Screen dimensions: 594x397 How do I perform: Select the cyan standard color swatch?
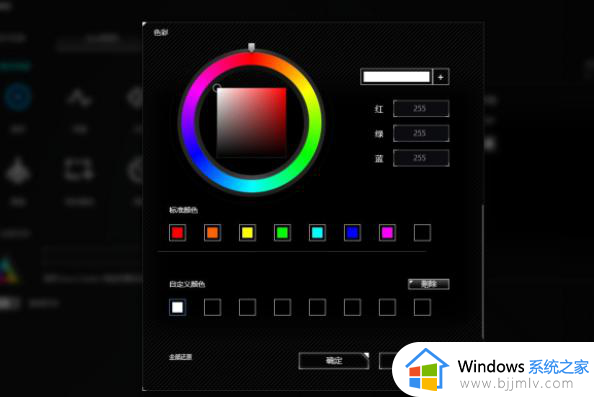[317, 233]
